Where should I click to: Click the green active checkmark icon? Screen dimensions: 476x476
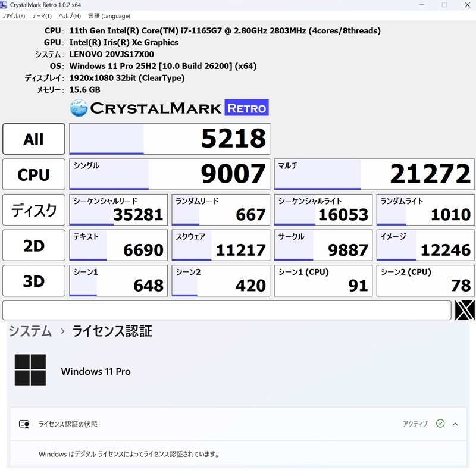tap(440, 423)
